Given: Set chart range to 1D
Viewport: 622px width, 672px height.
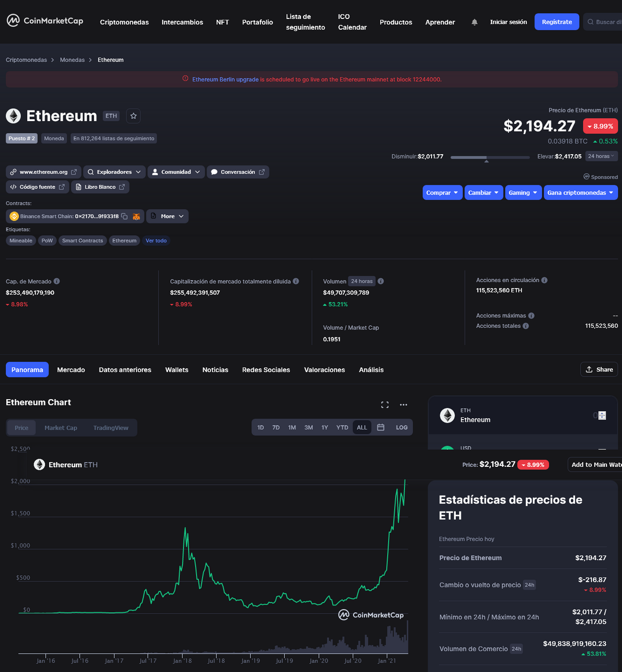Looking at the screenshot, I should [260, 427].
